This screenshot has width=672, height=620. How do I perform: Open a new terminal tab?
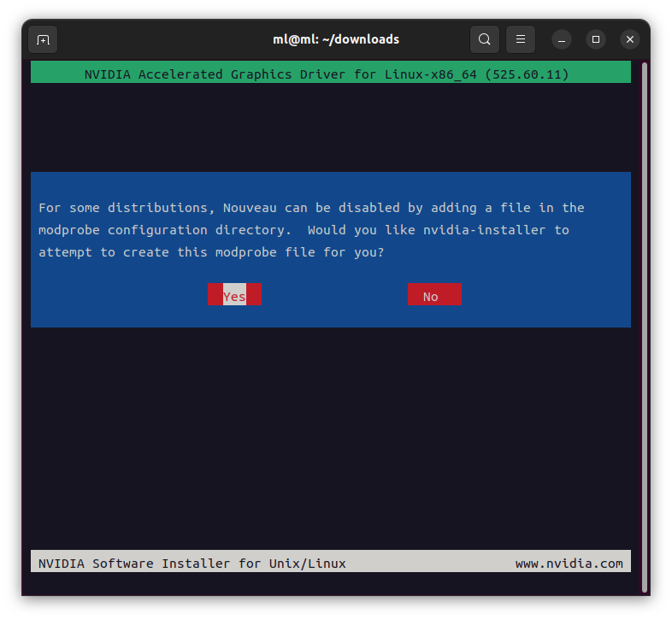[43, 39]
